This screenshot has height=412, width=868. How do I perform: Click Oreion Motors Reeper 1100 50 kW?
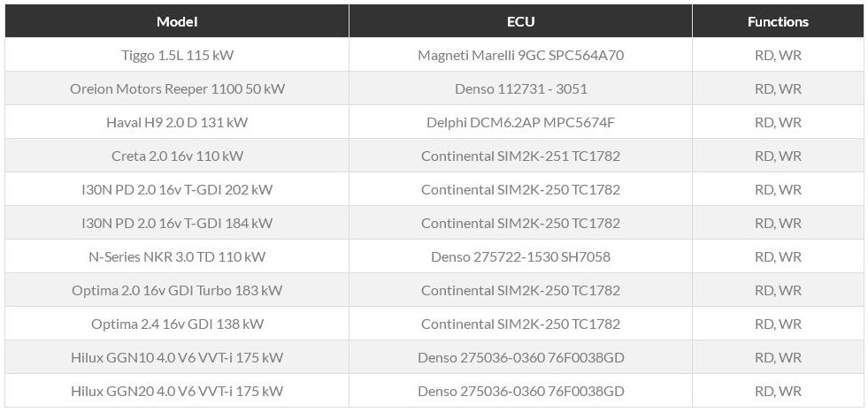pyautogui.click(x=177, y=89)
